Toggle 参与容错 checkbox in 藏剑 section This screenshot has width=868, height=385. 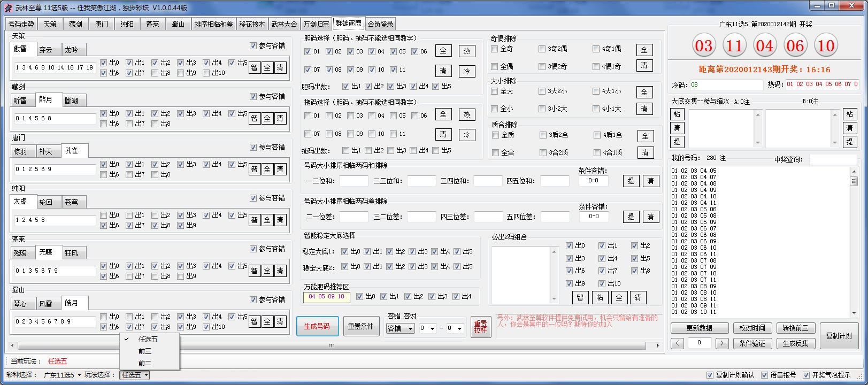click(x=254, y=96)
